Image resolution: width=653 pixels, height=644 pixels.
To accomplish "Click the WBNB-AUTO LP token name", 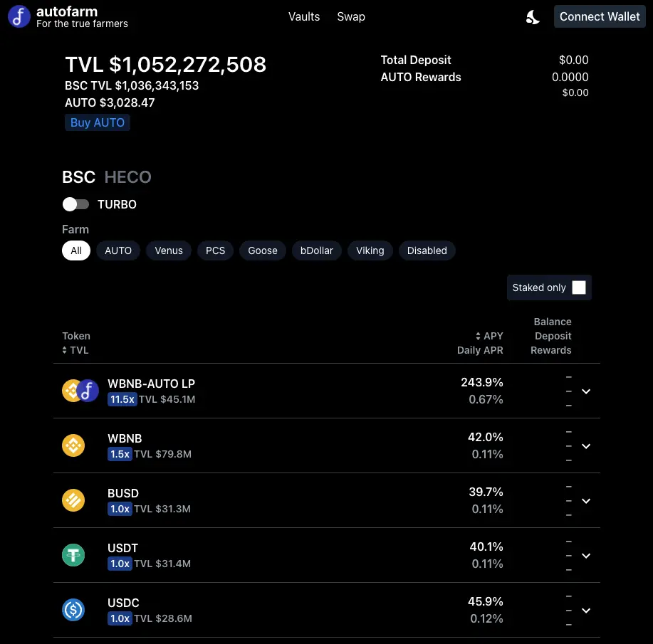I will [x=151, y=384].
